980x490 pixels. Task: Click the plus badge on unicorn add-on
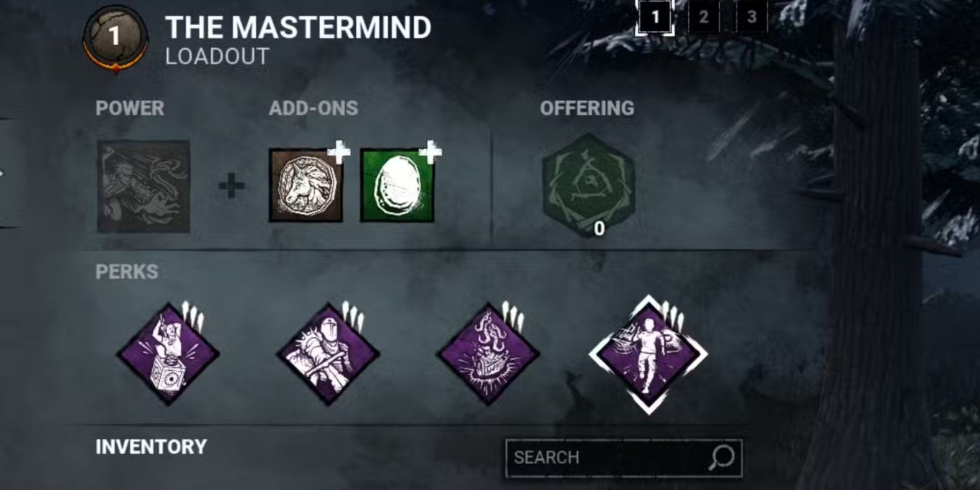[339, 152]
